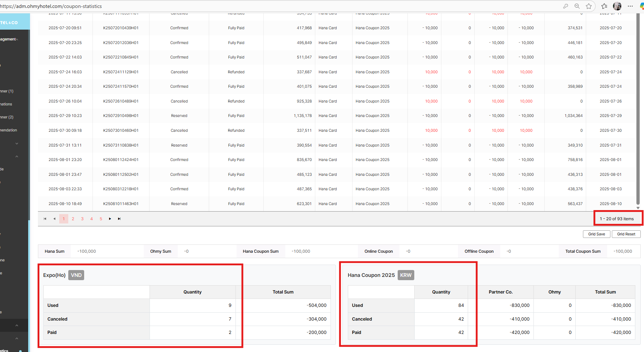Open the browser three-dot settings menu
This screenshot has height=352, width=644.
click(630, 6)
